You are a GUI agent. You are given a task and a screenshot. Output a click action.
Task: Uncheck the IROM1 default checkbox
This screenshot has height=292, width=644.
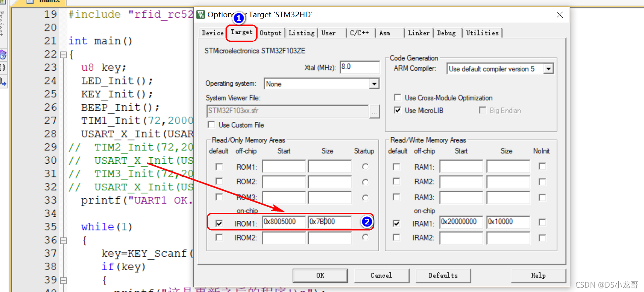(219, 223)
